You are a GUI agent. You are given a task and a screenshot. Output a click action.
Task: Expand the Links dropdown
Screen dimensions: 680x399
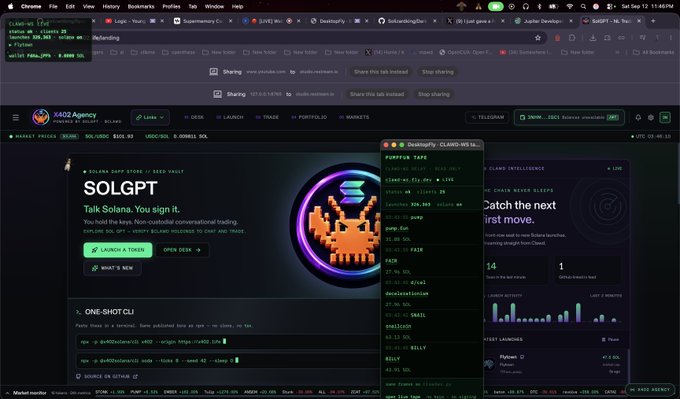(x=150, y=118)
